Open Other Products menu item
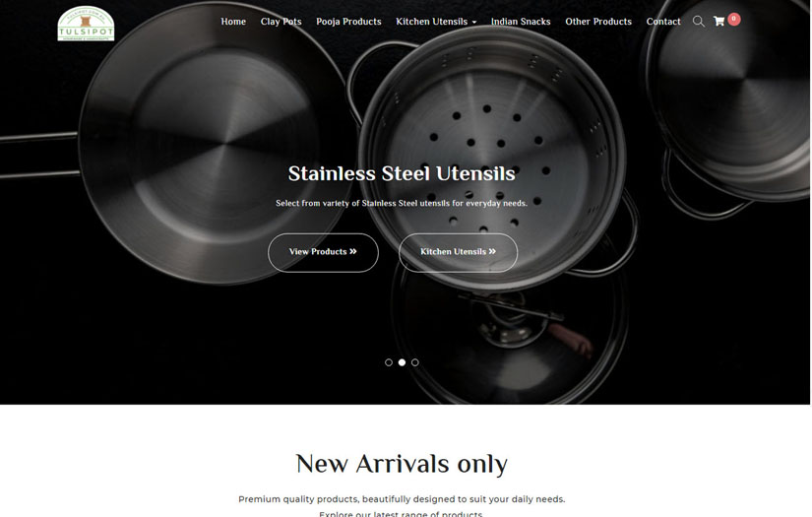This screenshot has height=517, width=812. point(598,22)
